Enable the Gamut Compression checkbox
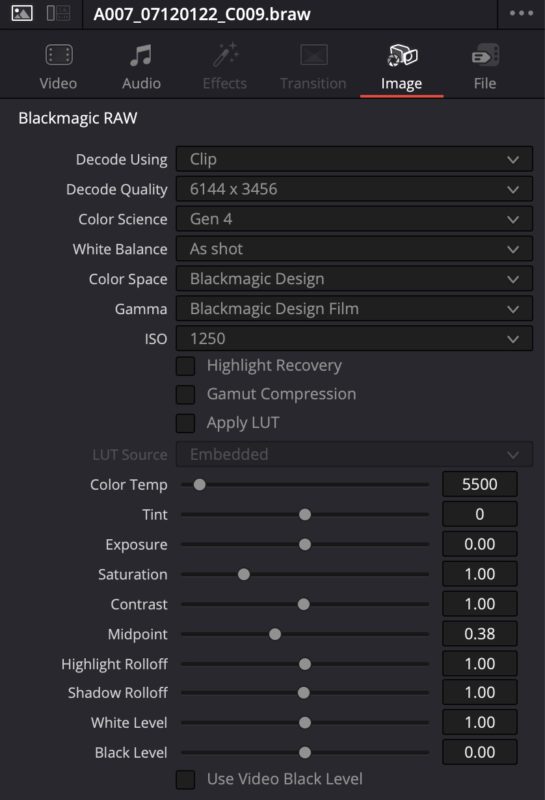 point(185,394)
